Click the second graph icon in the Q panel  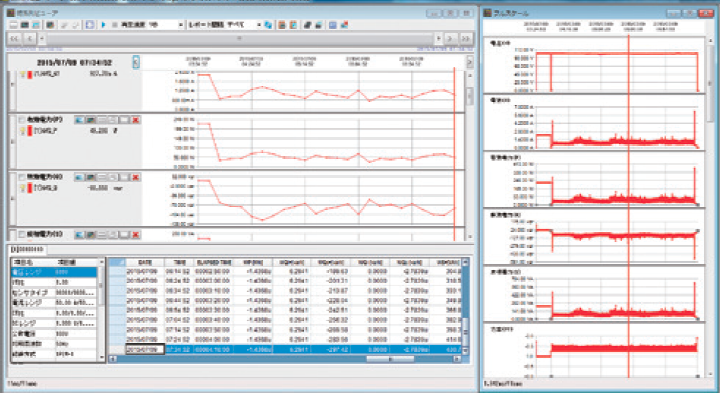coord(91,177)
